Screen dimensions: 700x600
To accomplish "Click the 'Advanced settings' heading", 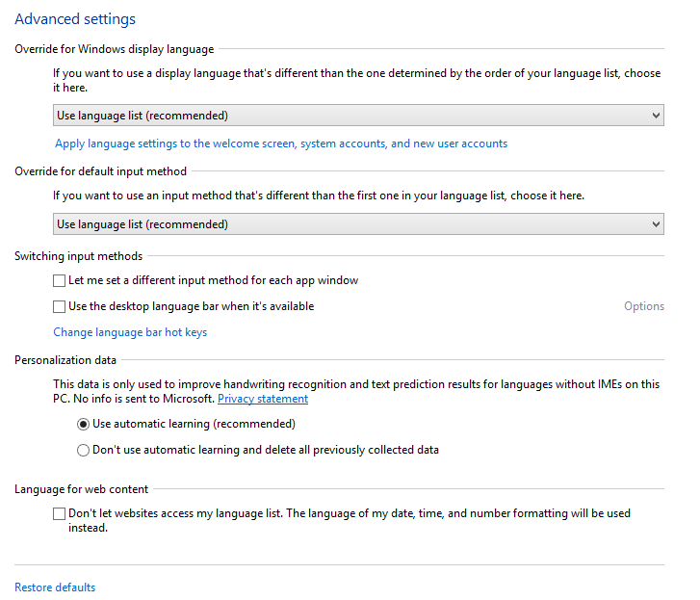I will tap(75, 19).
